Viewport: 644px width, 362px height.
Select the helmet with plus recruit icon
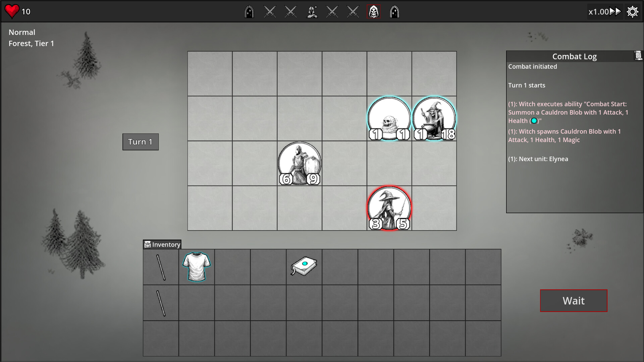(x=312, y=11)
